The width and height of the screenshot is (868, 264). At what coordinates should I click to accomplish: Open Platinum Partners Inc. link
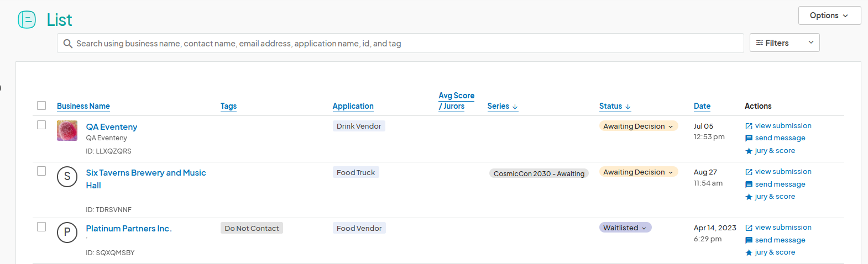(129, 229)
